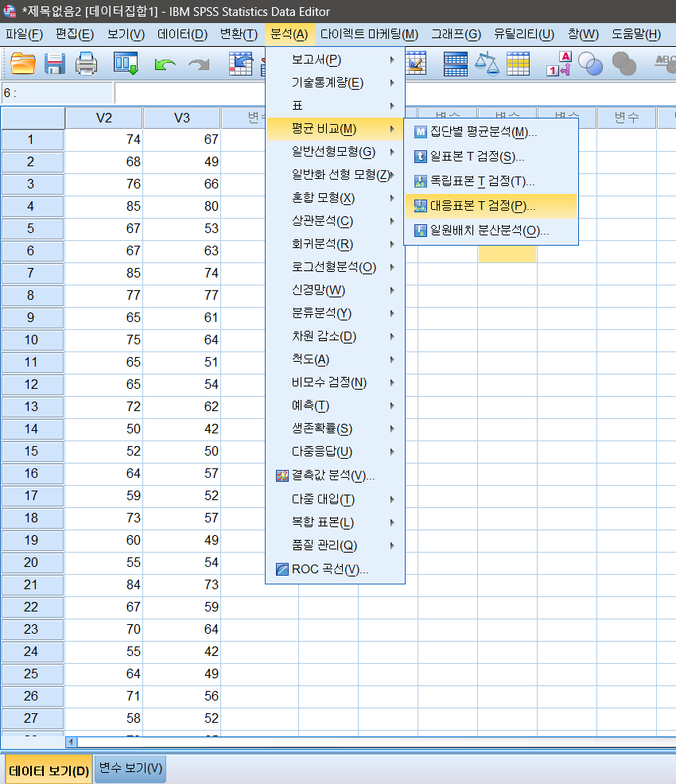Choose 대응표본 T 검정(P)... menu entry
This screenshot has width=676, height=784.
pyautogui.click(x=491, y=206)
